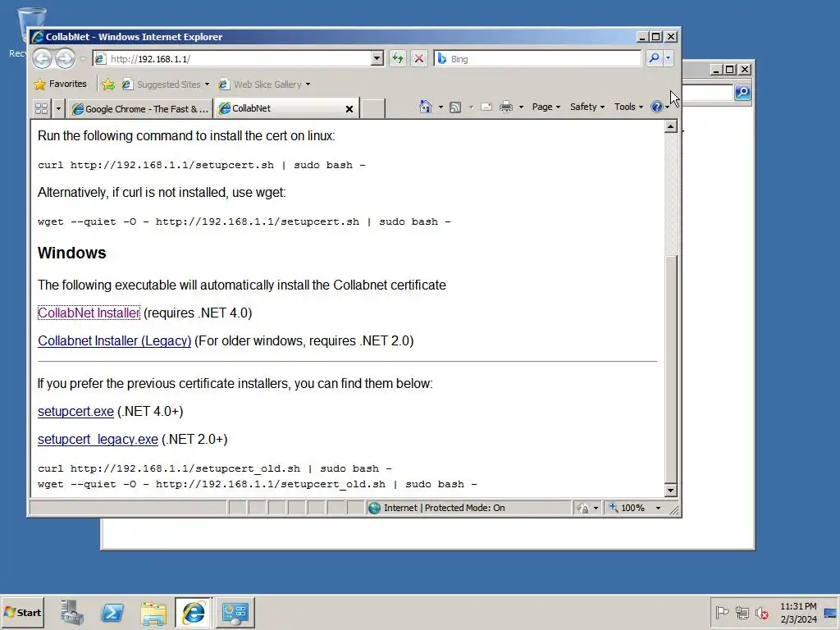840x630 pixels.
Task: Open Collabnet Installer (Legacy) link
Action: tap(115, 340)
